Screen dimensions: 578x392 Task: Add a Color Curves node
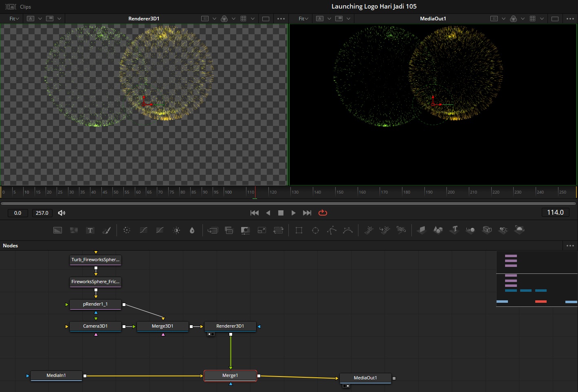click(x=143, y=230)
